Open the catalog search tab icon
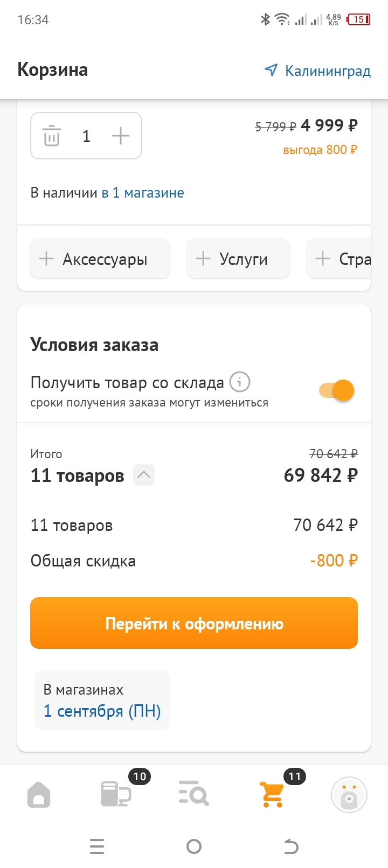Viewport: 388px width, 868px height. click(193, 793)
